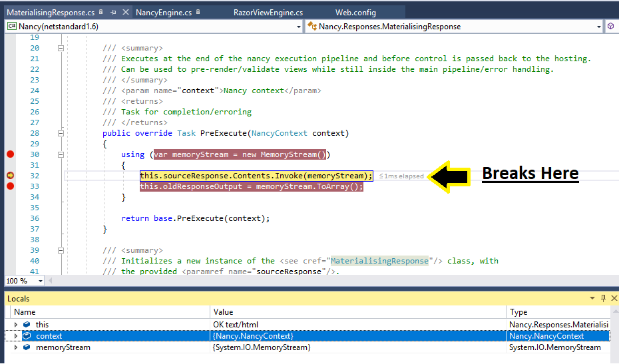Image resolution: width=619 pixels, height=364 pixels.
Task: Select the '{System.IO.MemoryStream}' value cell
Action: 358,348
